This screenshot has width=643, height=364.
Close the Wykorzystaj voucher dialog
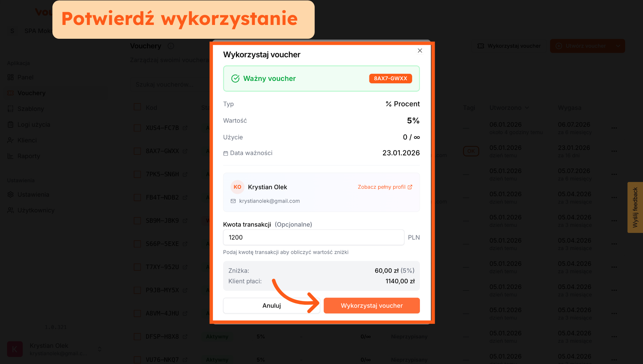coord(420,51)
